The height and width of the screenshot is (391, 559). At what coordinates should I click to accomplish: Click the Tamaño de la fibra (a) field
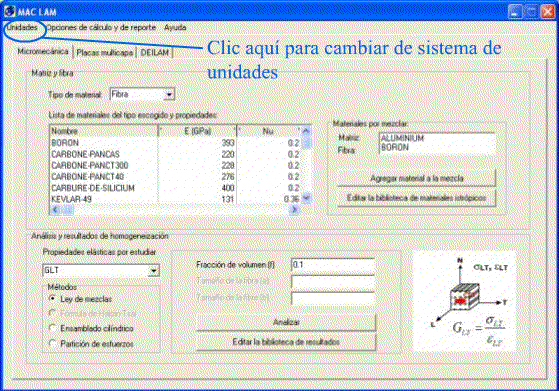(x=333, y=281)
